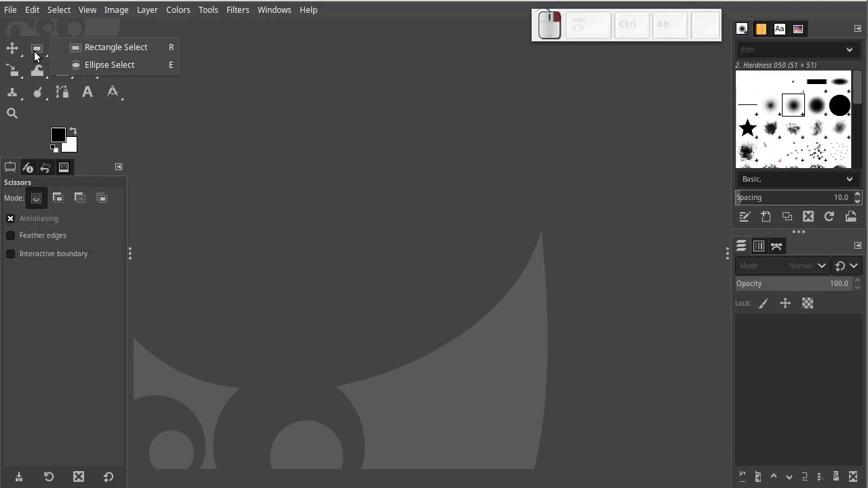The image size is (868, 488).
Task: Select the Text tool
Action: click(87, 92)
